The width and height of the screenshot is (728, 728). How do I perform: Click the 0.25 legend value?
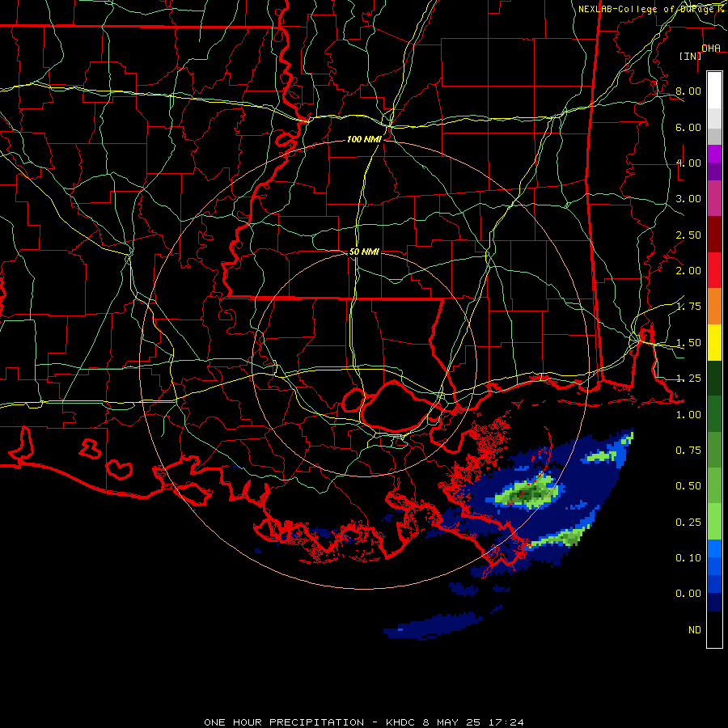[x=688, y=523]
